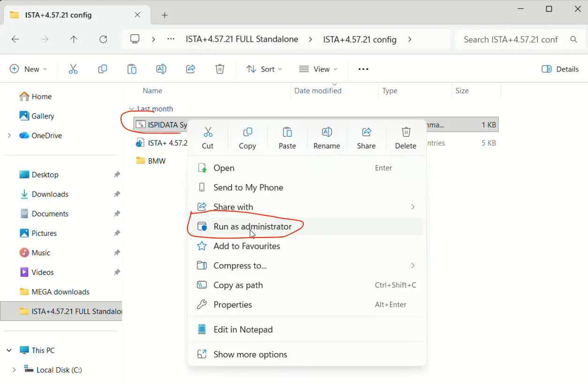Show hidden breadcrumb path with ellipsis
Image resolution: width=588 pixels, height=384 pixels.
[171, 39]
